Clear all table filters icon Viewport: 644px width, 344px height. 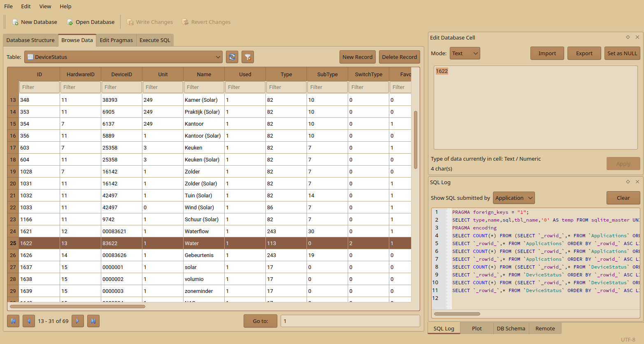tap(248, 57)
